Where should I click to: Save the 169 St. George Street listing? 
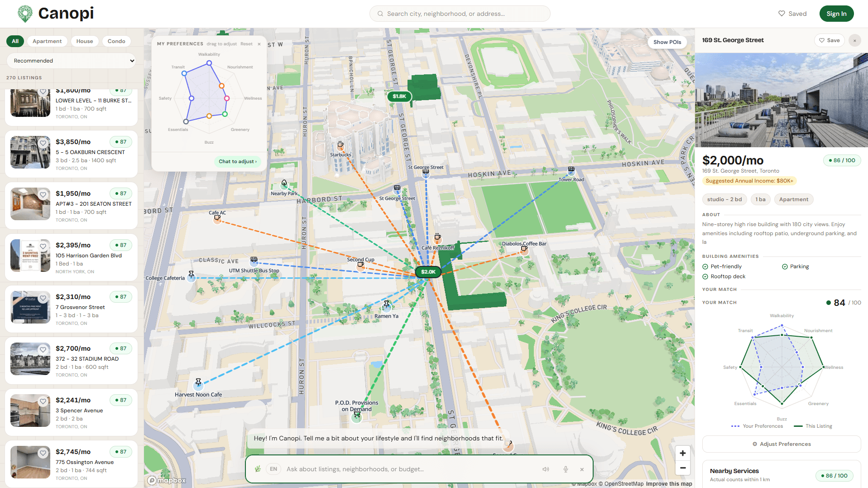pyautogui.click(x=829, y=40)
